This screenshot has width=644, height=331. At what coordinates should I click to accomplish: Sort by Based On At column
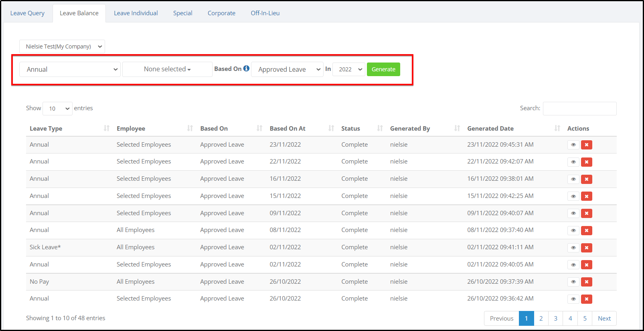[302, 128]
